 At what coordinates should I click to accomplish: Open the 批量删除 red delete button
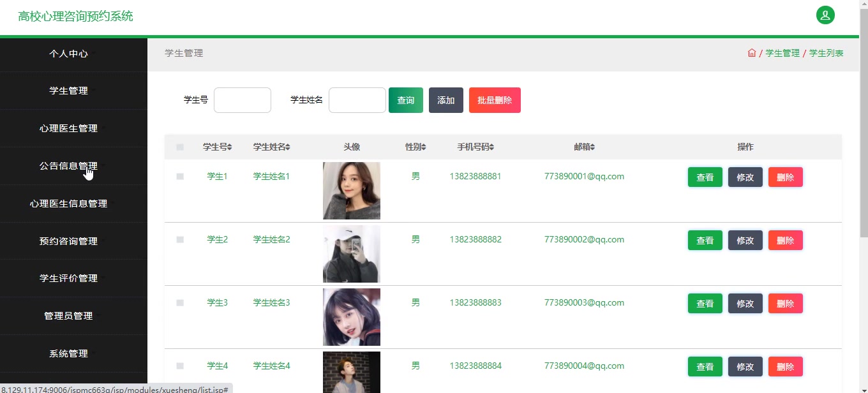(x=495, y=100)
